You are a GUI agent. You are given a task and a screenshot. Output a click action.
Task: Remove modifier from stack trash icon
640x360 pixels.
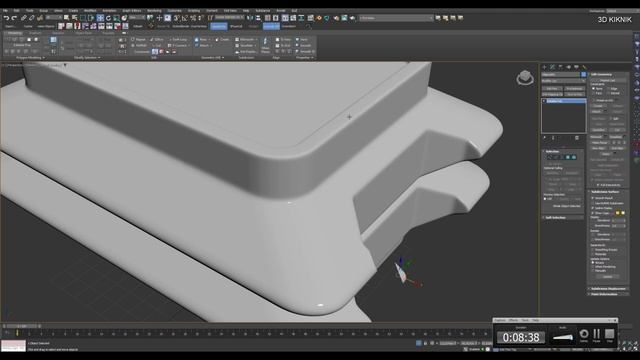point(577,138)
